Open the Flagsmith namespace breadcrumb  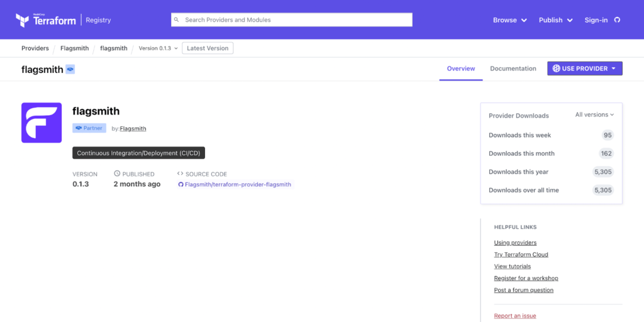click(x=74, y=48)
